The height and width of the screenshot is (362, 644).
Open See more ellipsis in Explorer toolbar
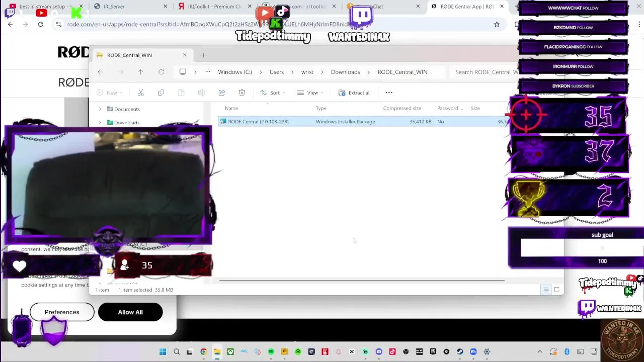(389, 93)
